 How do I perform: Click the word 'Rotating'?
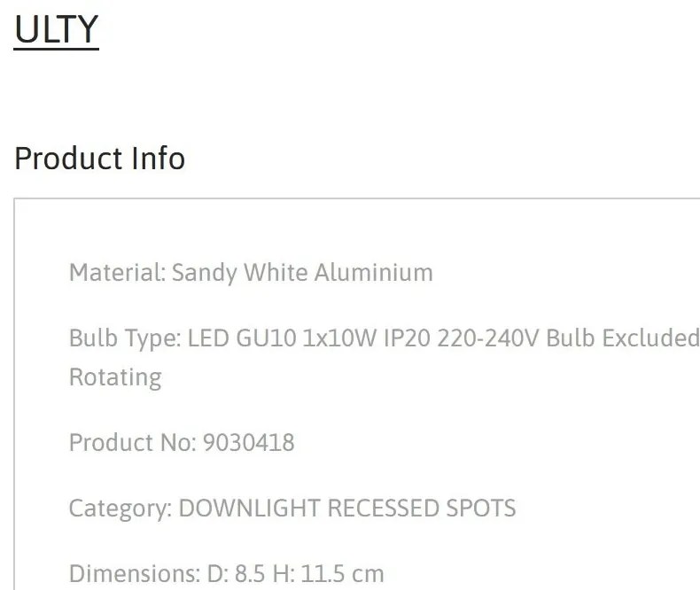coord(115,377)
